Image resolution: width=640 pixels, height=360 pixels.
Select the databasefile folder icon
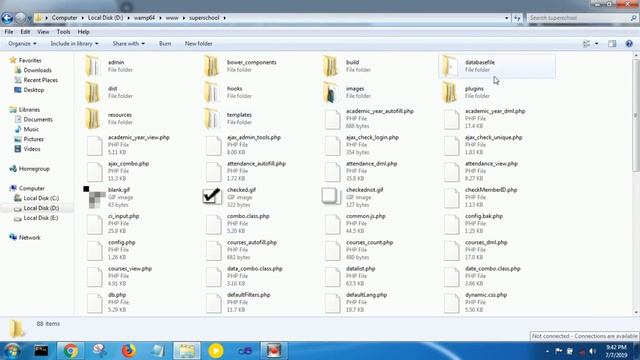450,66
